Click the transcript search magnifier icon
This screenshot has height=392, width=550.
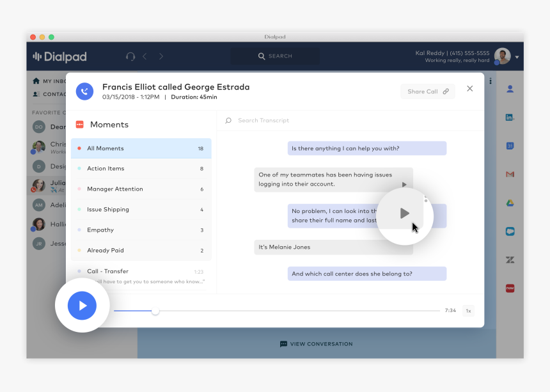228,121
